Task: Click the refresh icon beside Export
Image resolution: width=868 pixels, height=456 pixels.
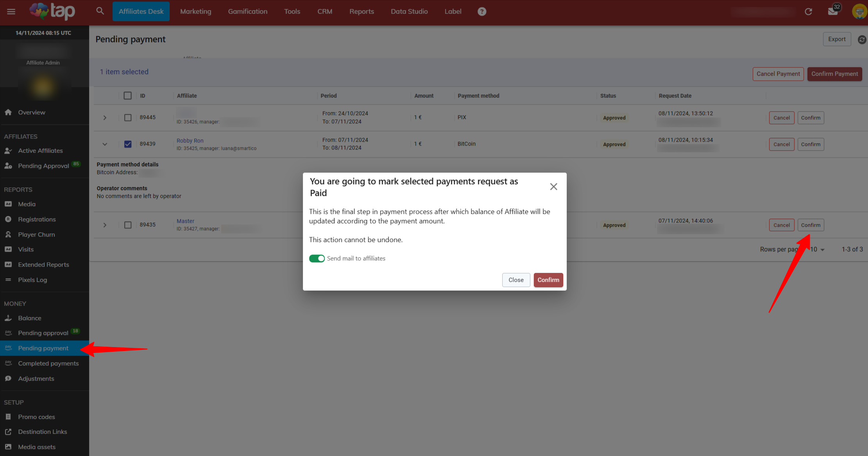Action: click(x=862, y=39)
